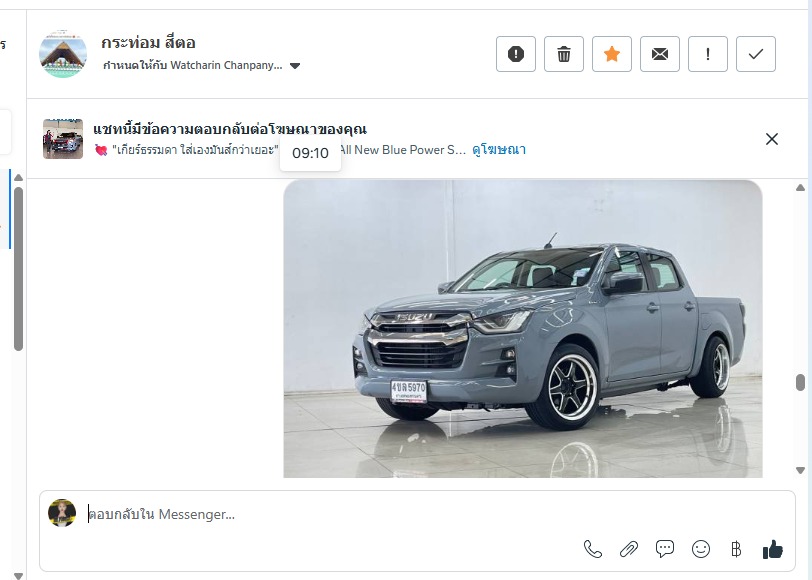Click chat scrollbar down arrow
Viewport: 812px width, 580px height.
801,470
